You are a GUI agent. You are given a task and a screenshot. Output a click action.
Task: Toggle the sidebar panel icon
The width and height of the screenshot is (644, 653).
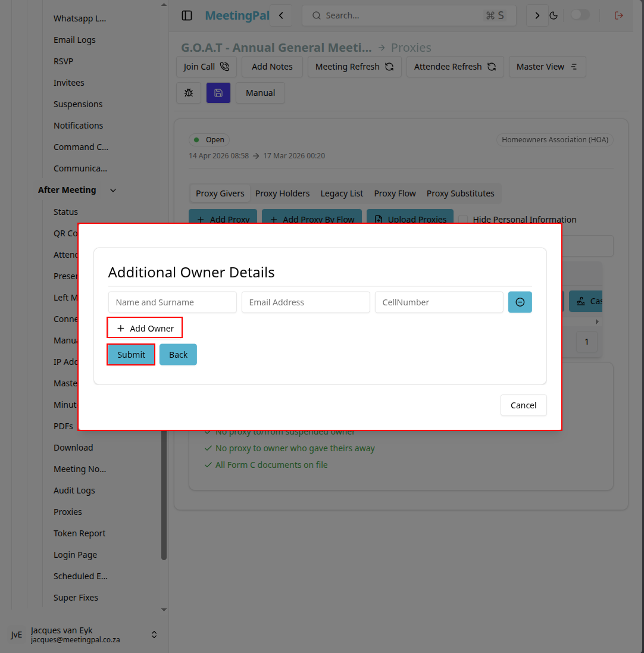coord(187,15)
